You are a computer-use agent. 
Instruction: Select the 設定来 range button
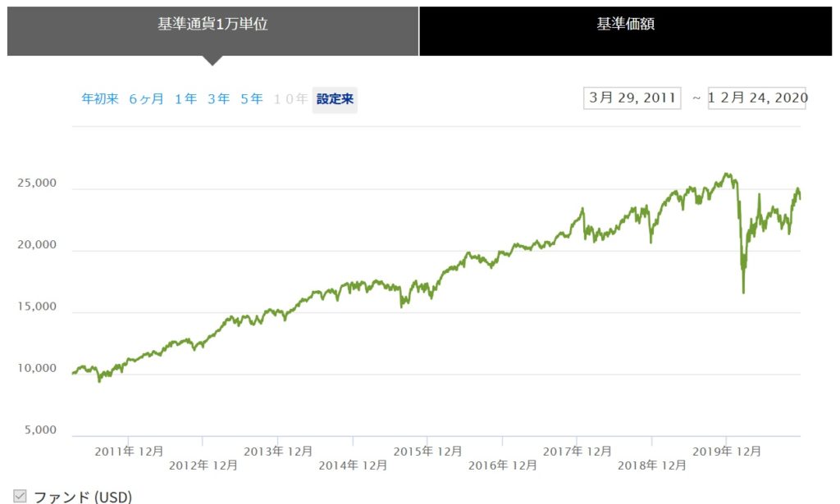335,99
